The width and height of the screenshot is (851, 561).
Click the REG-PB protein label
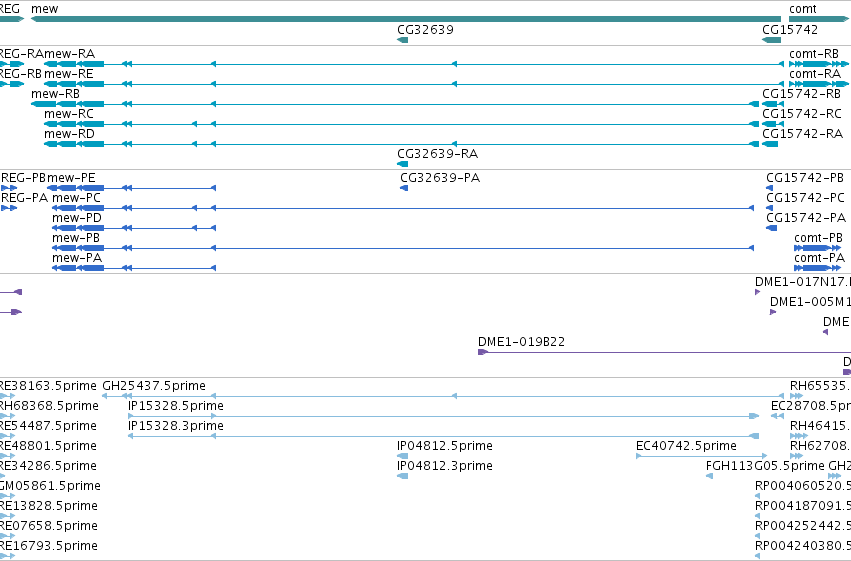point(23,178)
